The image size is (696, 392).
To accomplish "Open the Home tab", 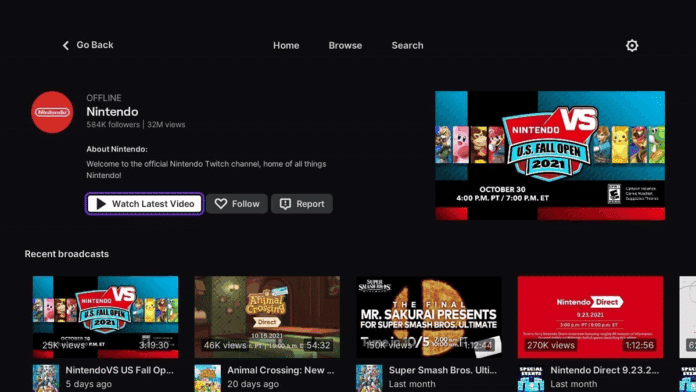I will [x=286, y=45].
